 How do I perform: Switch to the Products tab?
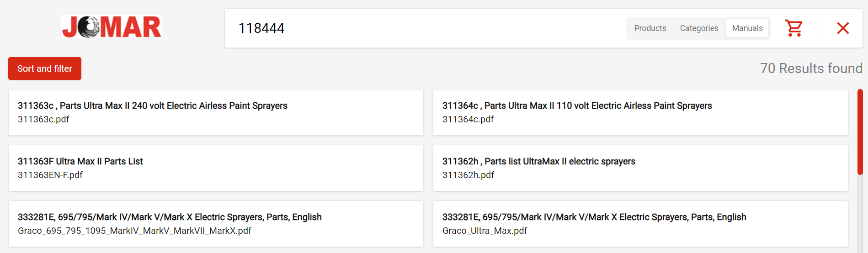pos(650,28)
